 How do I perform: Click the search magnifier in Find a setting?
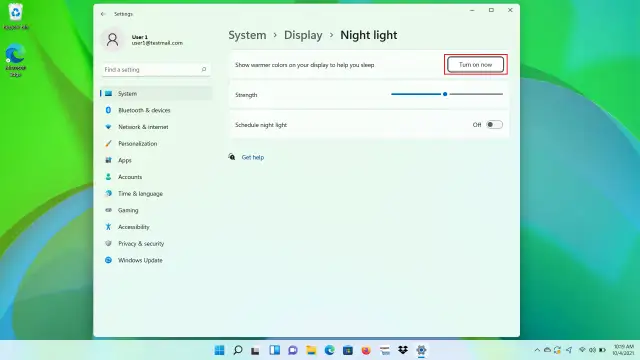(204, 69)
